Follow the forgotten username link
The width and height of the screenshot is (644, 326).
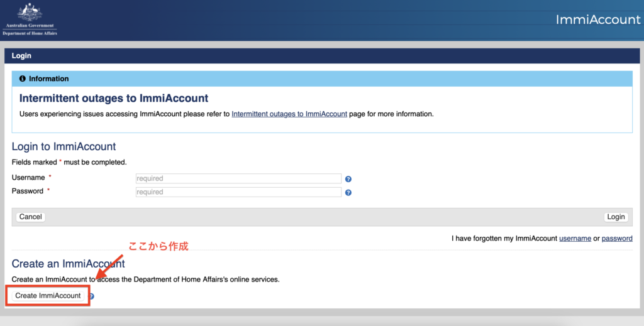click(x=575, y=239)
